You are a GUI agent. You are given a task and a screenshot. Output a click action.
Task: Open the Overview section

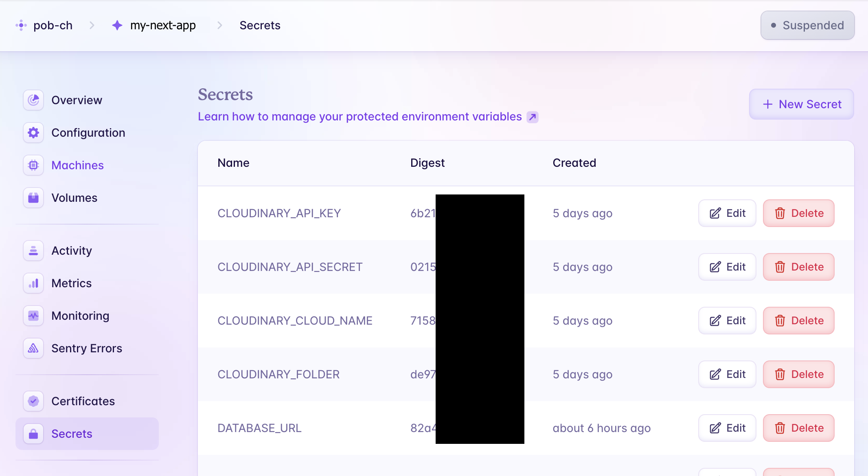pos(77,100)
